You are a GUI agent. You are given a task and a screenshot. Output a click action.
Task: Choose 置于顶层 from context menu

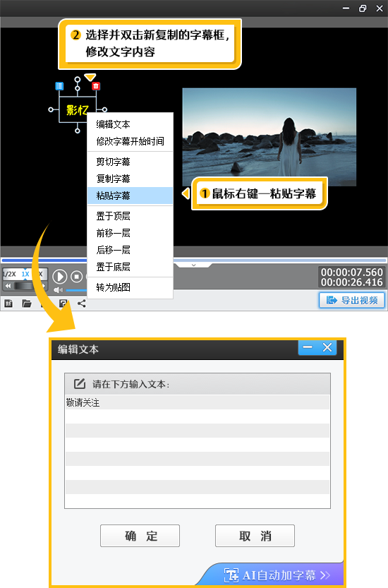point(130,216)
